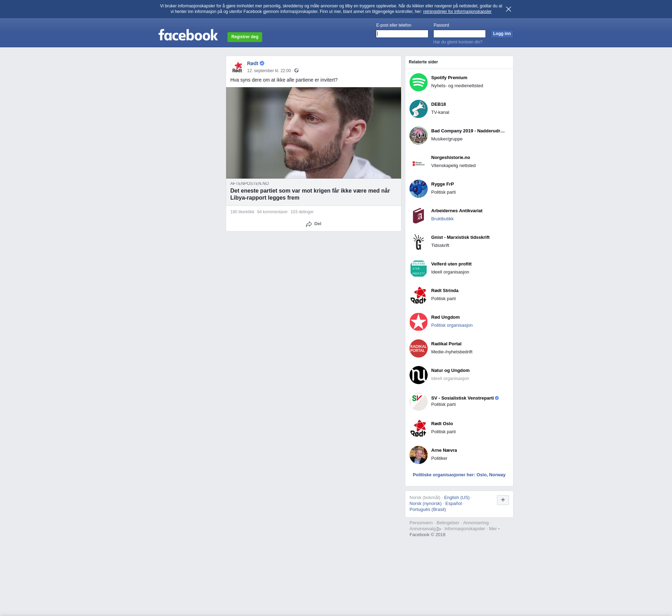Open 64 kommentarer
The image size is (672, 616).
click(x=272, y=212)
